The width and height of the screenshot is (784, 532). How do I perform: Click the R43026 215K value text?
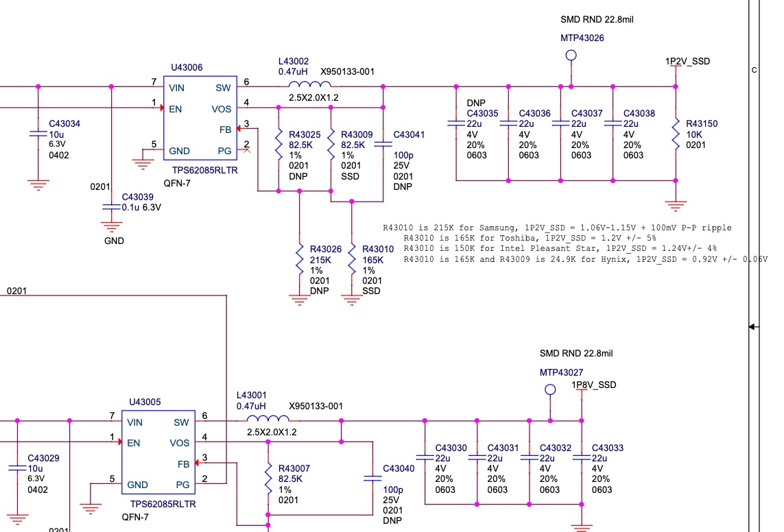(320, 261)
